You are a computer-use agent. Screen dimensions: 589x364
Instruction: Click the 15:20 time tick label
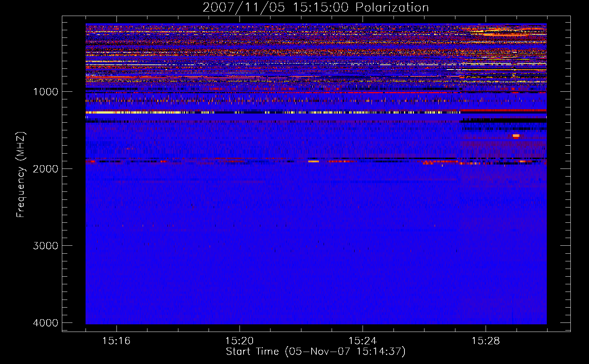[240, 341]
